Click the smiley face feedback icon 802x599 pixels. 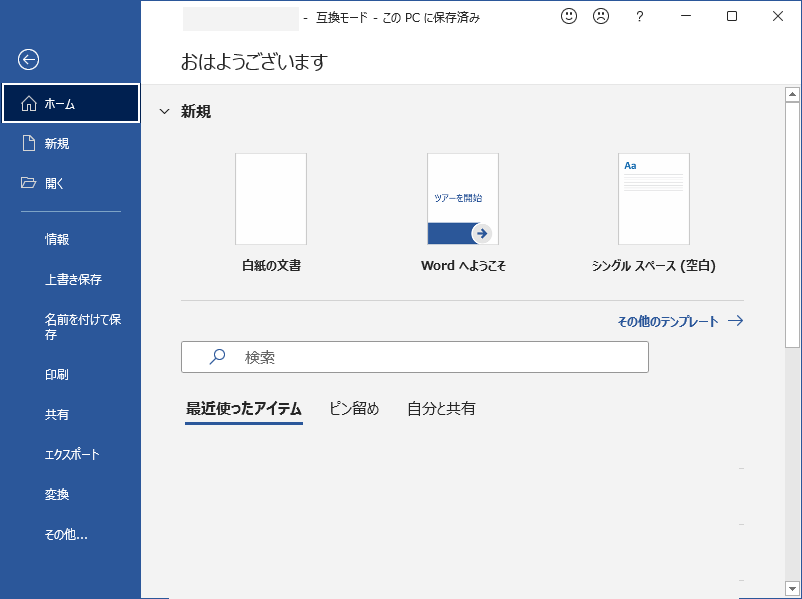tap(569, 16)
